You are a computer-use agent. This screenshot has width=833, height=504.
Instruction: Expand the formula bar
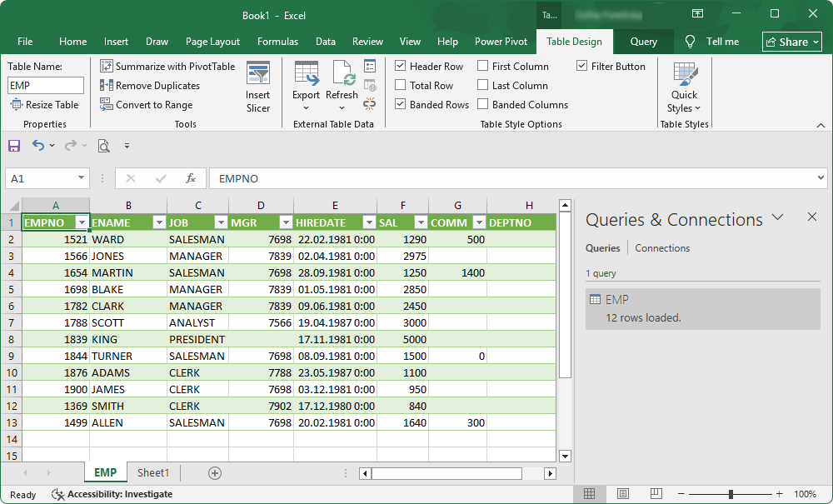pos(821,178)
